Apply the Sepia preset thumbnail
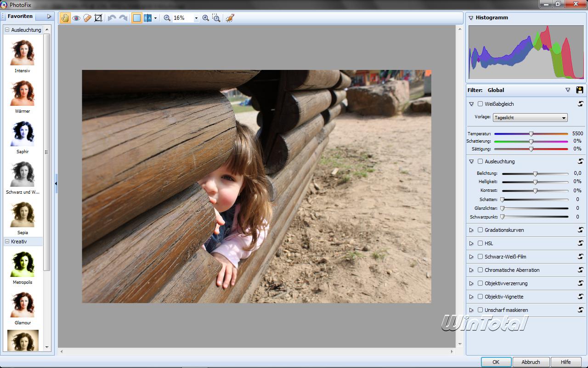 pos(23,215)
